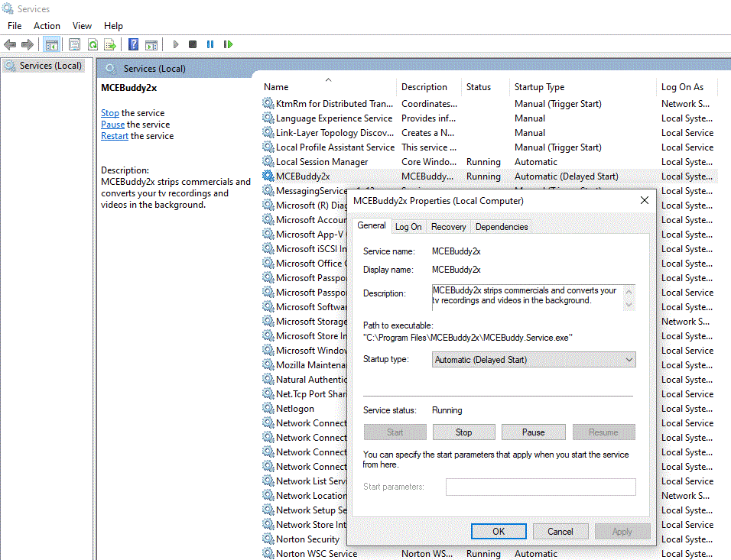Viewport: 731px width, 560px height.
Task: Open Help via the blue question-mark icon
Action: (x=134, y=45)
